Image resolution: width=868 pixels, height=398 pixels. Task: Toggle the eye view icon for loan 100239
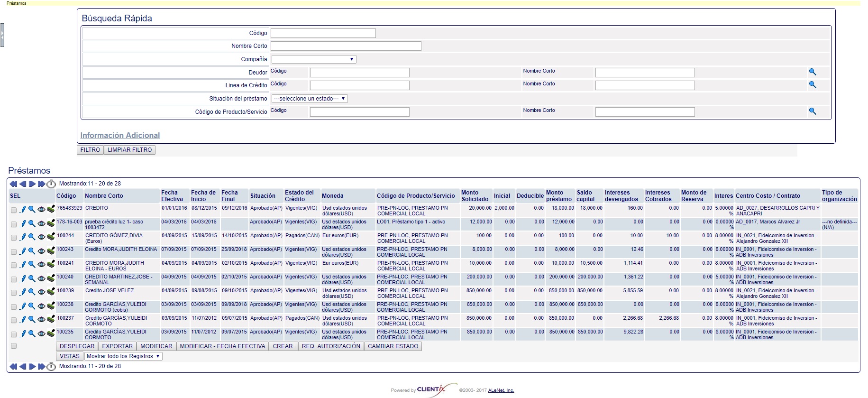pos(41,292)
